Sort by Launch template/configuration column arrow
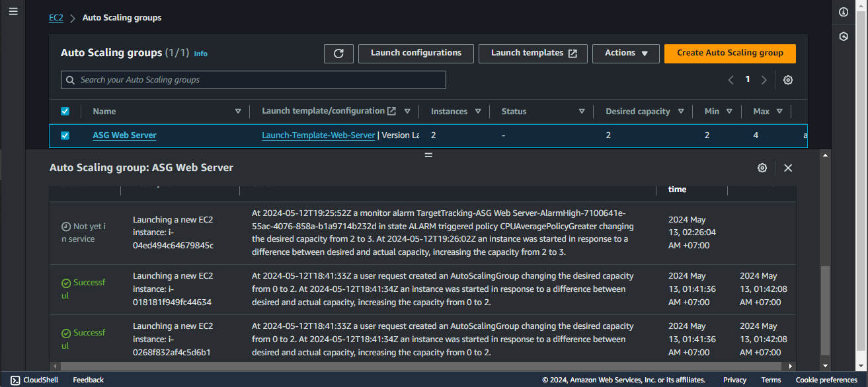 (x=407, y=111)
